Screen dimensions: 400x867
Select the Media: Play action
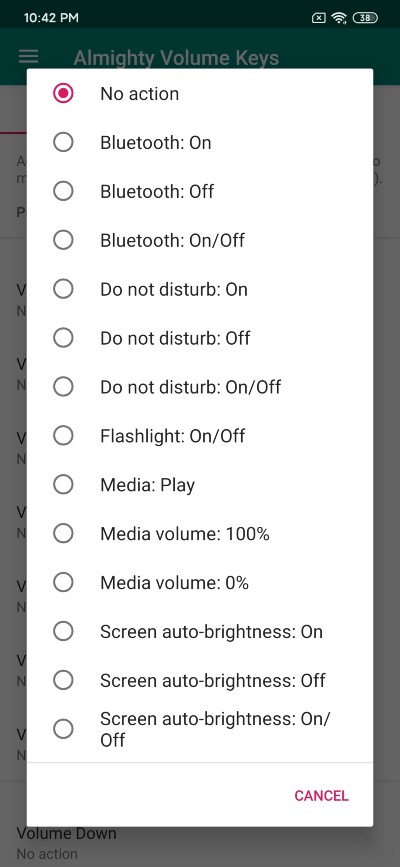[x=200, y=485]
